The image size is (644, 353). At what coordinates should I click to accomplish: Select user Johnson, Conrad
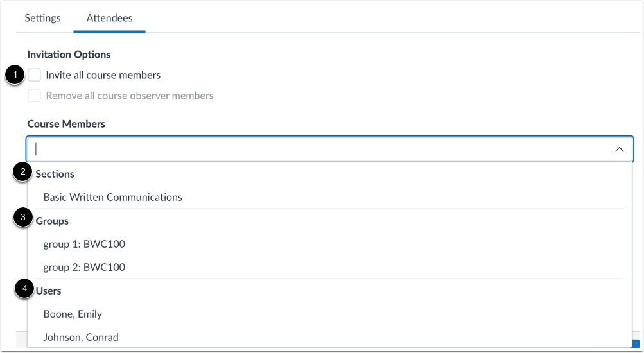[81, 337]
